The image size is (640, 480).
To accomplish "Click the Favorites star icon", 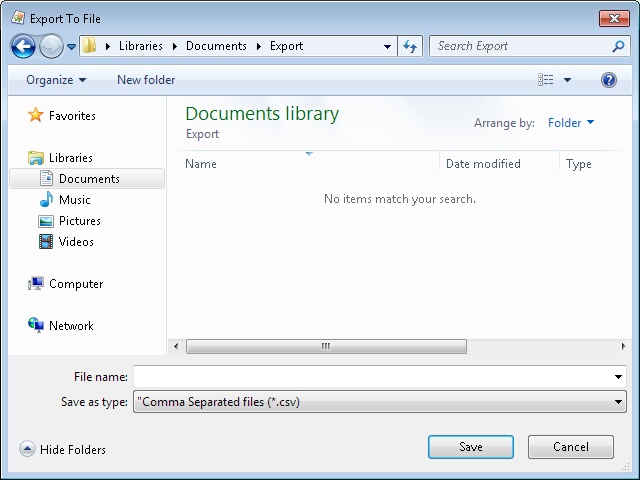I will [x=36, y=115].
